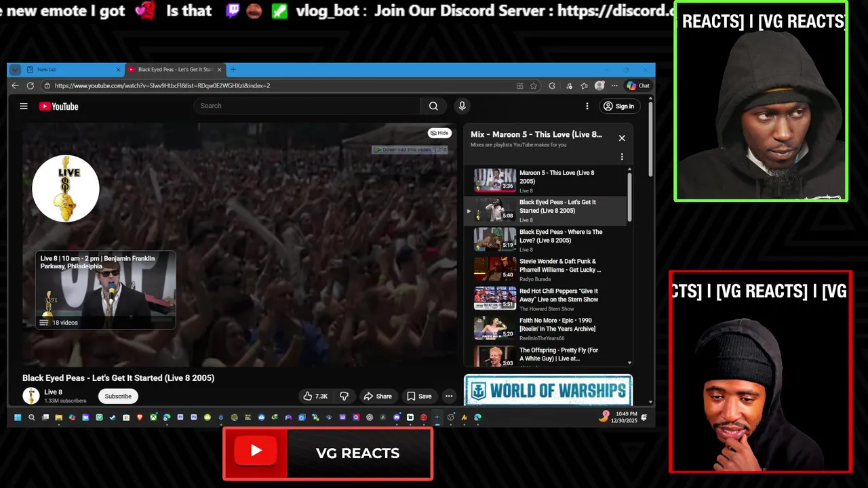Click the playlist panel scrollbar thumb
Screen dimensions: 868x488
(x=629, y=196)
